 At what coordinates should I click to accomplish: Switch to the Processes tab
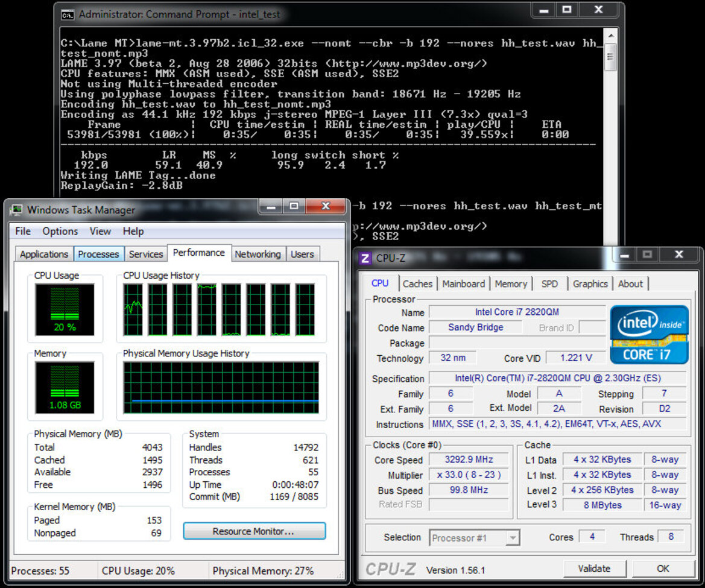click(98, 254)
